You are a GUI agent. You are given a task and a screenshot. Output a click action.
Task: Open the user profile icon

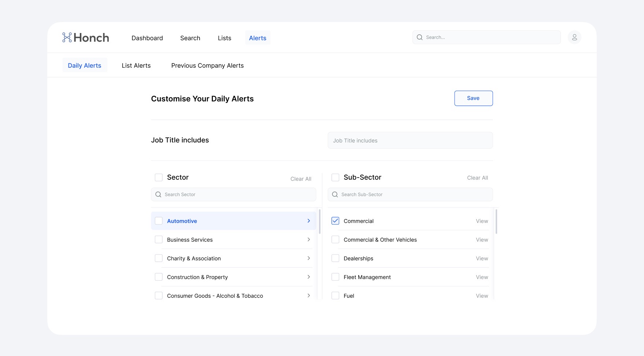coord(574,37)
